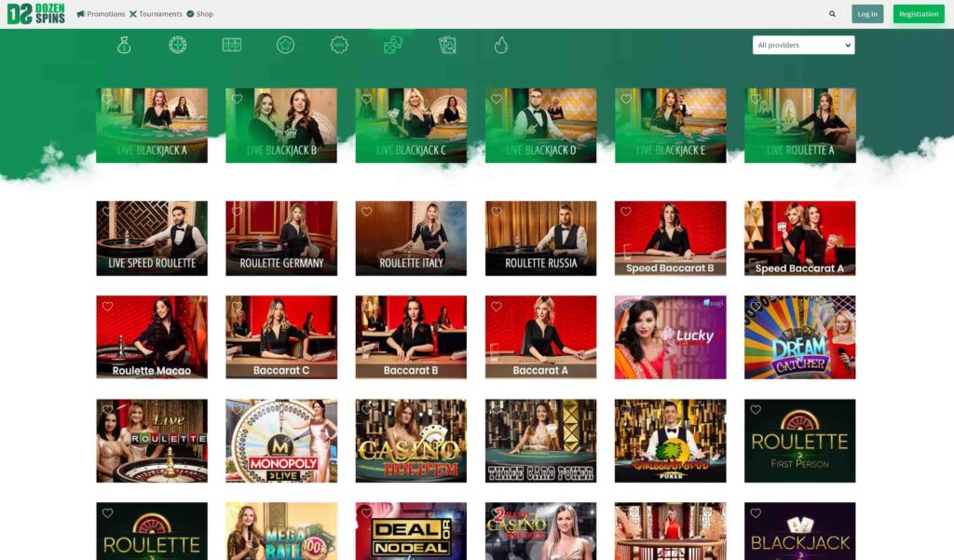Toggle heart on Roulette Russia

pos(497,212)
